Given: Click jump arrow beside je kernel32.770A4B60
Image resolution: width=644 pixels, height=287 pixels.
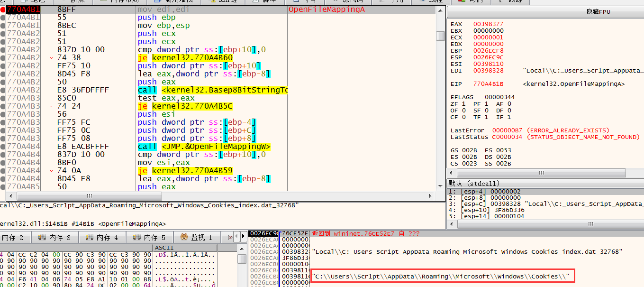Looking at the screenshot, I should [52, 58].
